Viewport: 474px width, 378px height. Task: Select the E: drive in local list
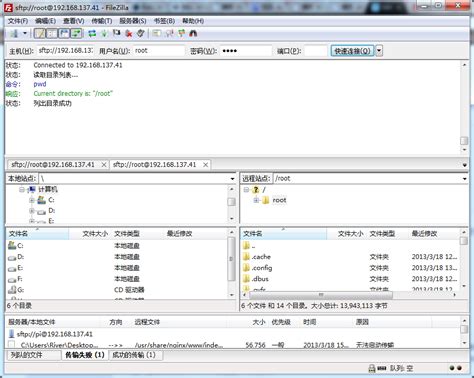point(117,268)
